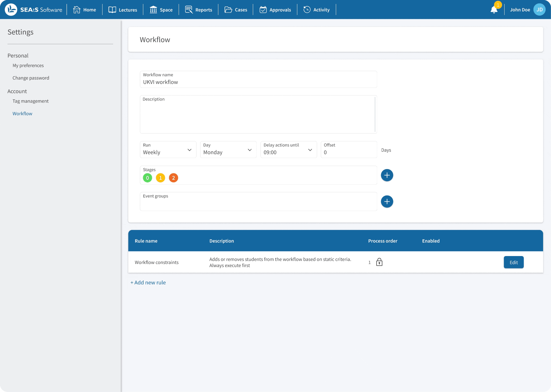Open My preferences settings
The width and height of the screenshot is (551, 392).
(28, 65)
